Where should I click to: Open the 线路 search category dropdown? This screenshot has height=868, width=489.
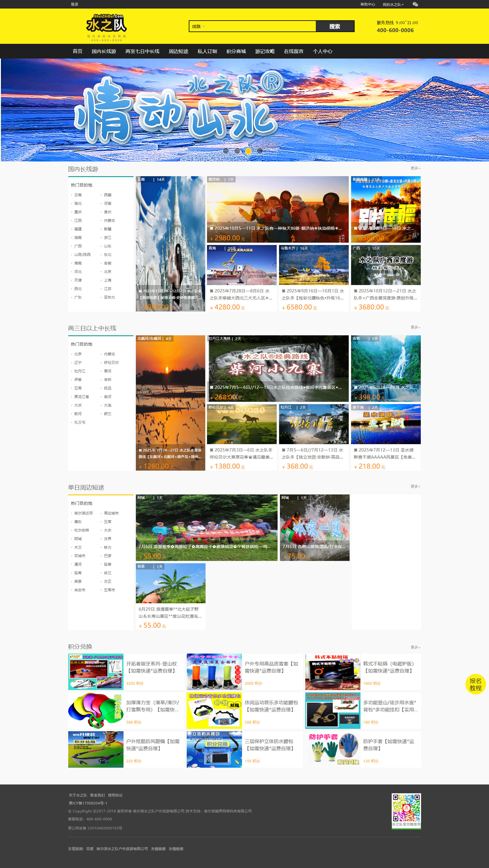pyautogui.click(x=197, y=26)
